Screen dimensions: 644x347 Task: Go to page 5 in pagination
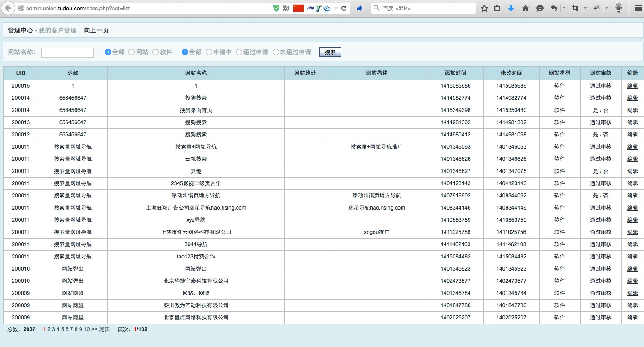pos(62,329)
